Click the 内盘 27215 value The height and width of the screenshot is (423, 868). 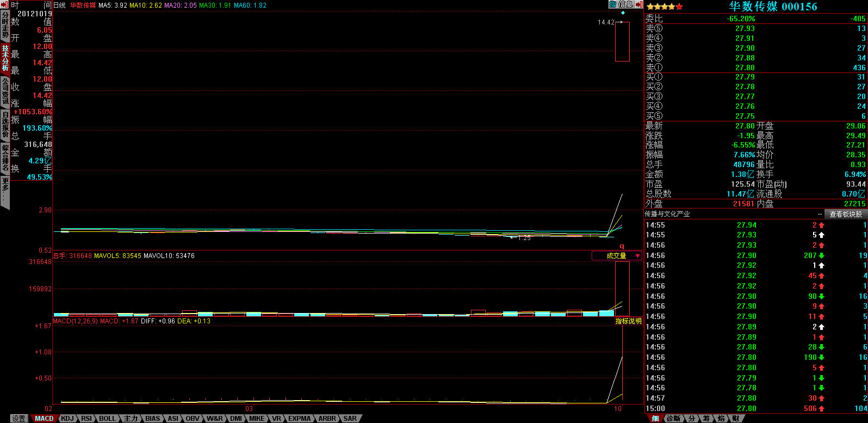(855, 204)
